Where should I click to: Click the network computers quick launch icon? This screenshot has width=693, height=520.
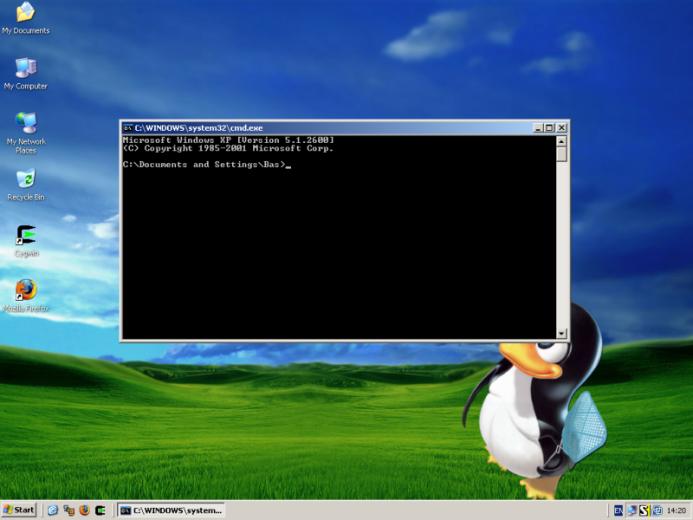click(x=69, y=510)
